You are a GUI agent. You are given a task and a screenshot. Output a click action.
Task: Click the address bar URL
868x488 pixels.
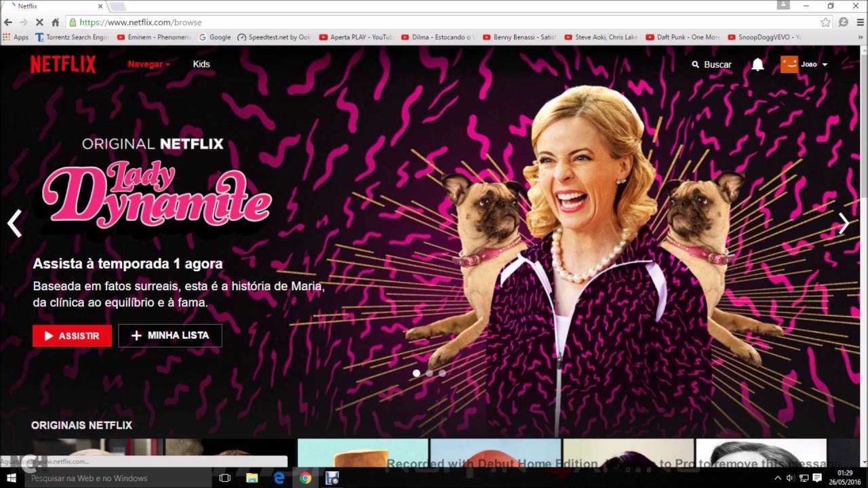[x=140, y=22]
